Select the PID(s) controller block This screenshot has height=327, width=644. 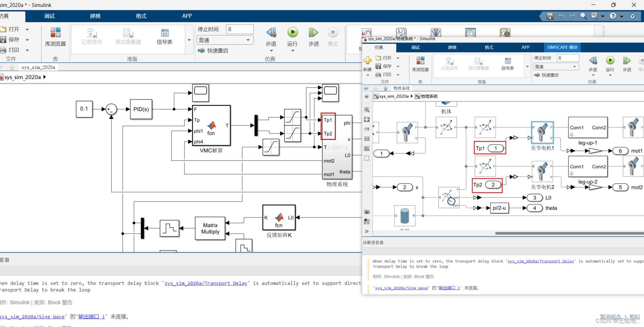pos(141,109)
